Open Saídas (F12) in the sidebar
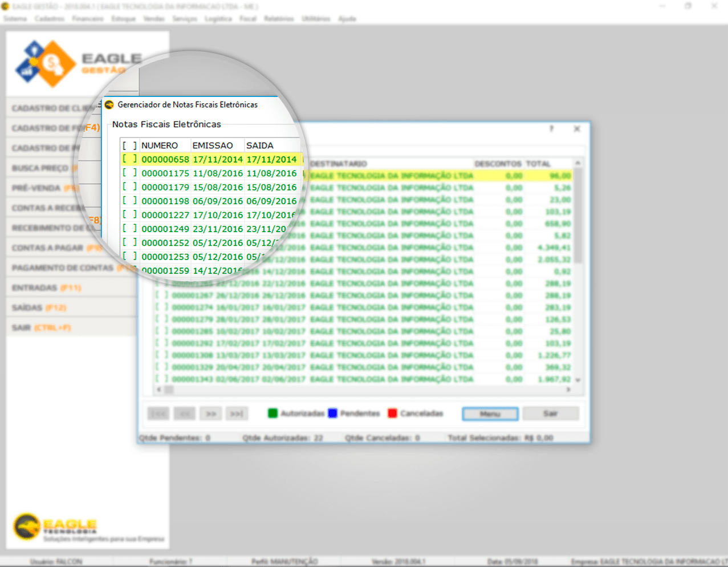 [72, 308]
